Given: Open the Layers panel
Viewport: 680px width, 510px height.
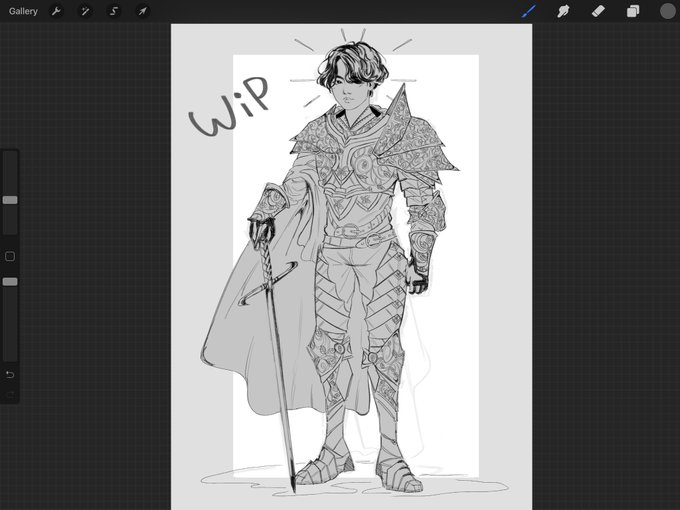Looking at the screenshot, I should (633, 11).
